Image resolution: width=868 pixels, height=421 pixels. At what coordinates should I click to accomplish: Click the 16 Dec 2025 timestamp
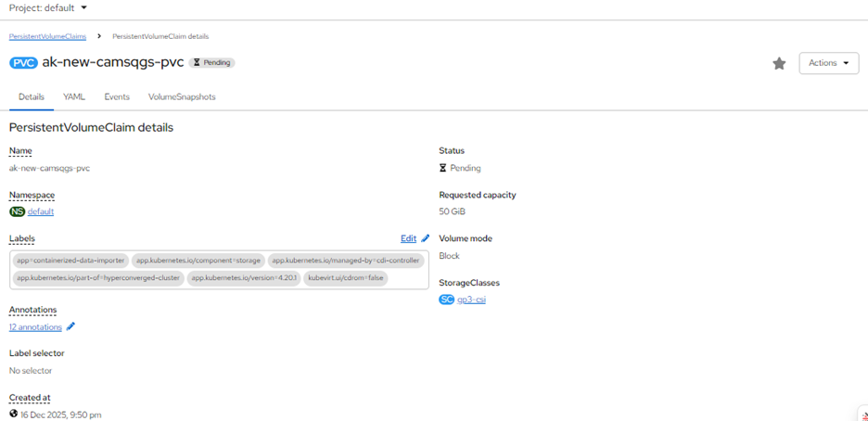click(x=61, y=415)
